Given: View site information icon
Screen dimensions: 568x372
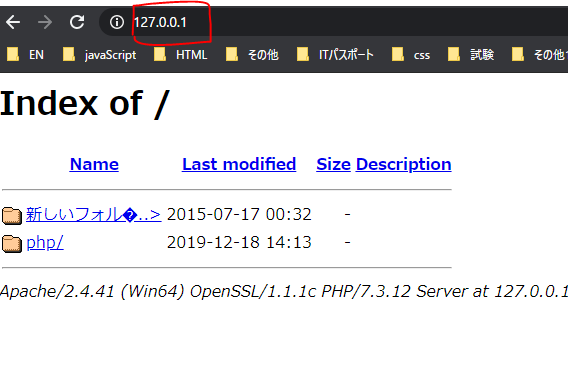Looking at the screenshot, I should (x=117, y=22).
